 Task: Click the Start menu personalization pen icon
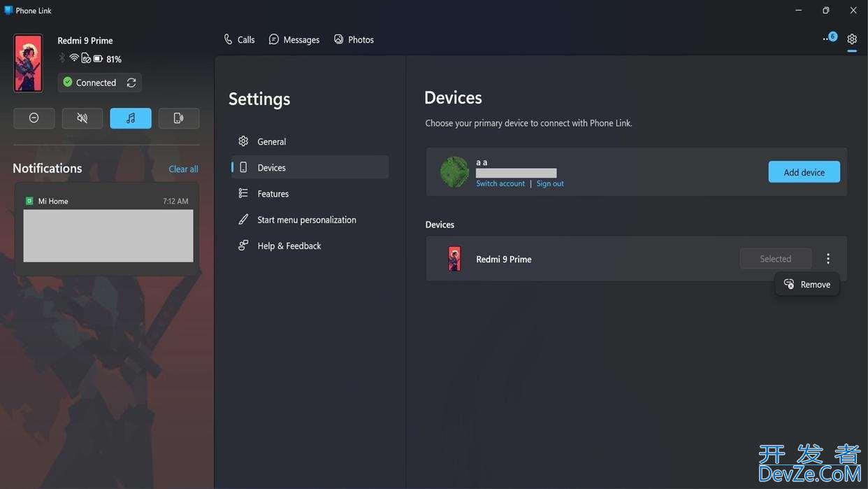point(243,220)
